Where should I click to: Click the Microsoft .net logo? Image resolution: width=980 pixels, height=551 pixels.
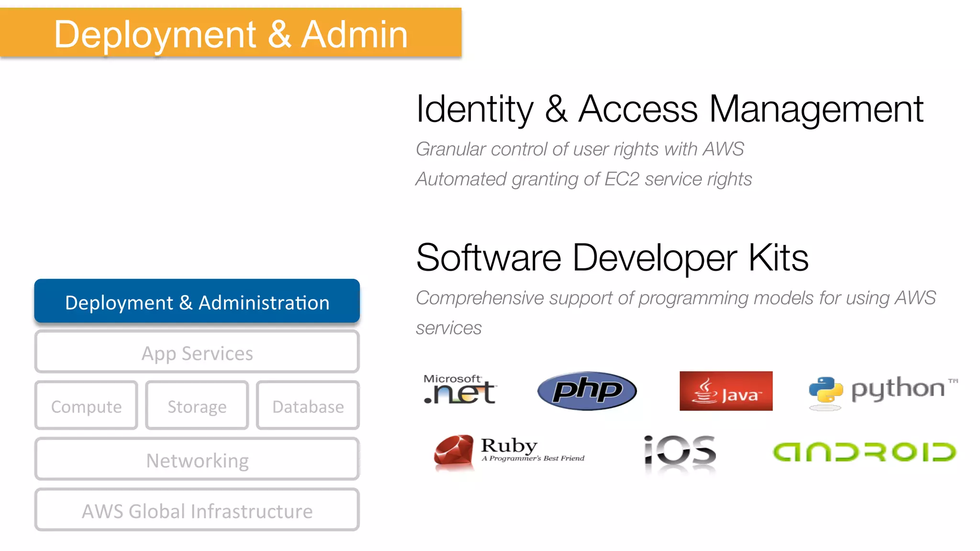(460, 389)
